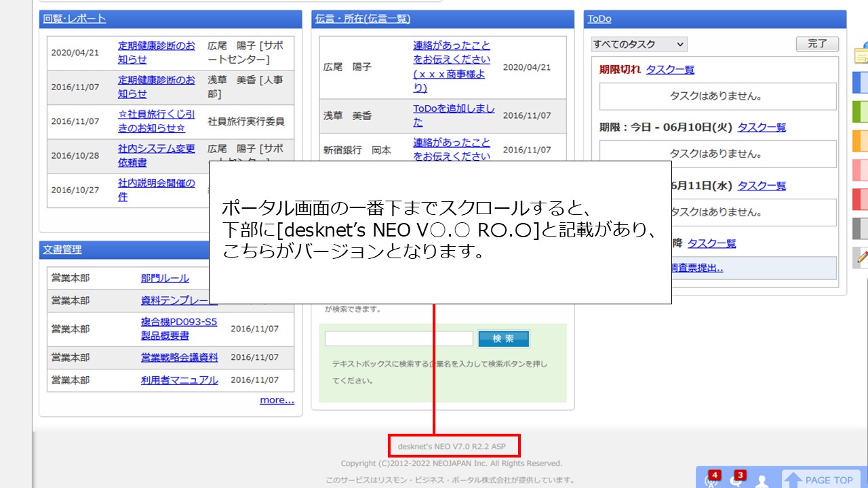Open タスク一覧 for 今日 - 06月10日(火)
This screenshot has width=868, height=488.
762,127
